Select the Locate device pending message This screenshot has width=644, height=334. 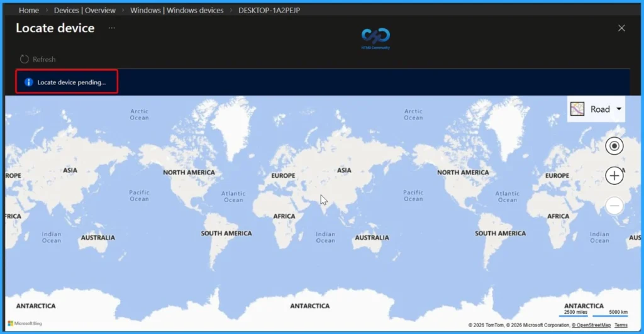(x=72, y=82)
